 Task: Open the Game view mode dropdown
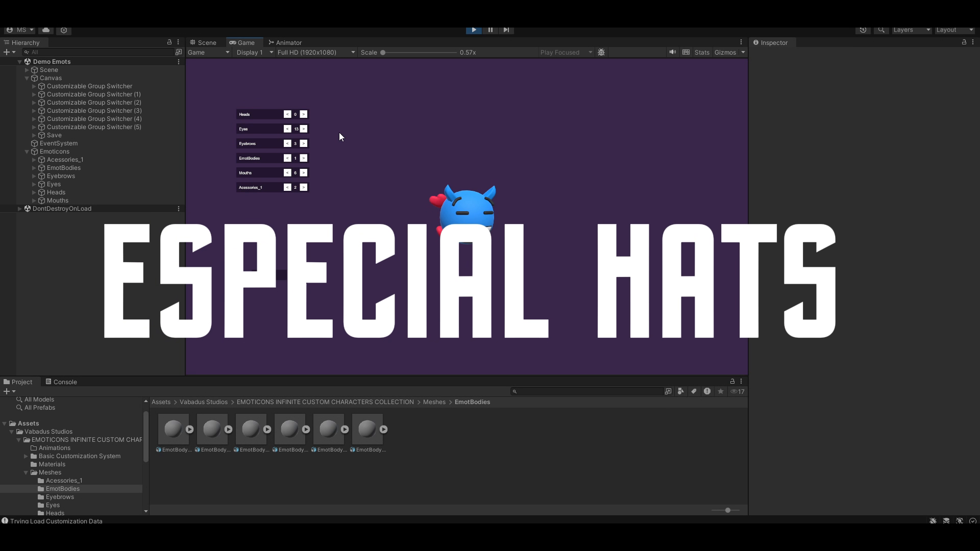209,53
